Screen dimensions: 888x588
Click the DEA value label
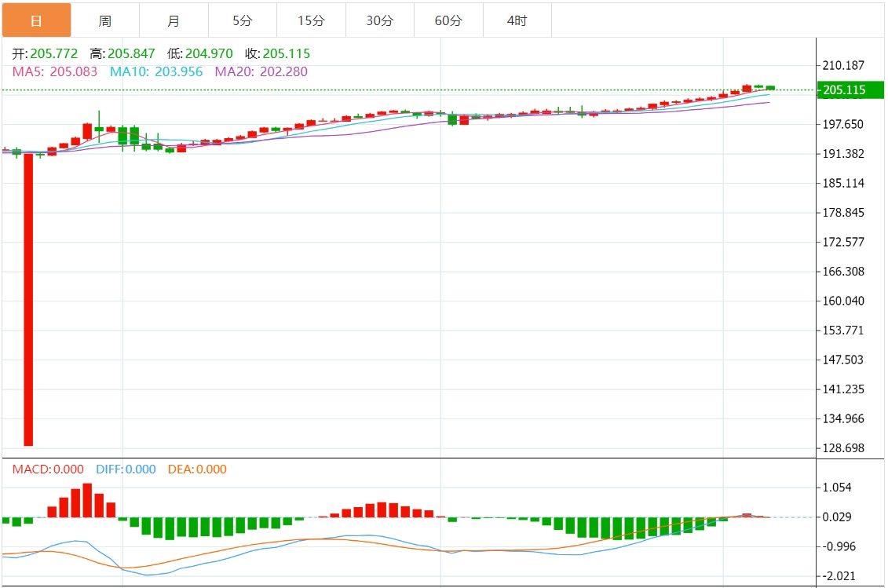[197, 469]
